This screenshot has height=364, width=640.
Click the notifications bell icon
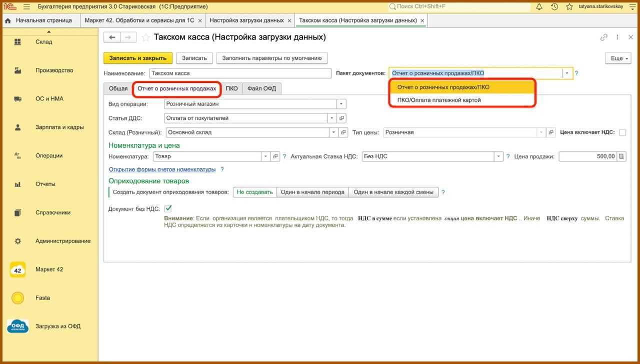539,6
